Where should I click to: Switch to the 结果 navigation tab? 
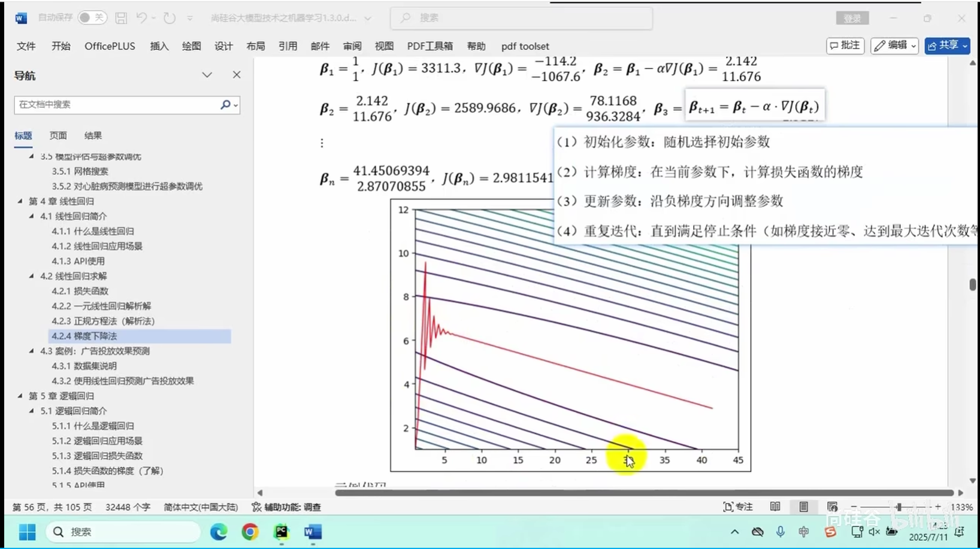coord(93,136)
